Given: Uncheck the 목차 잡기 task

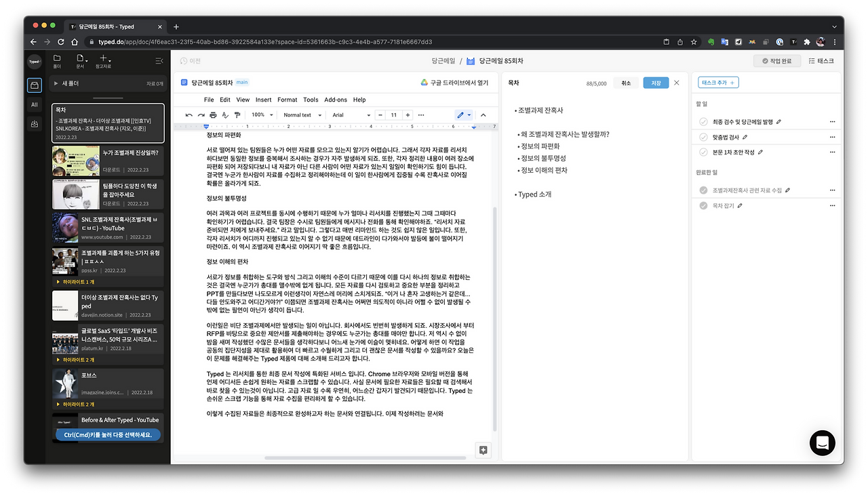Looking at the screenshot, I should click(703, 205).
